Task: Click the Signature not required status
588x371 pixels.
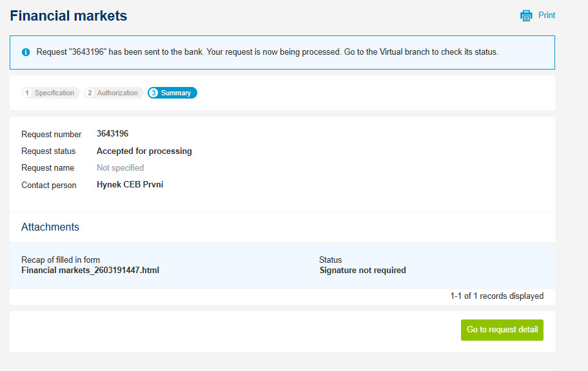Action: pyautogui.click(x=362, y=270)
